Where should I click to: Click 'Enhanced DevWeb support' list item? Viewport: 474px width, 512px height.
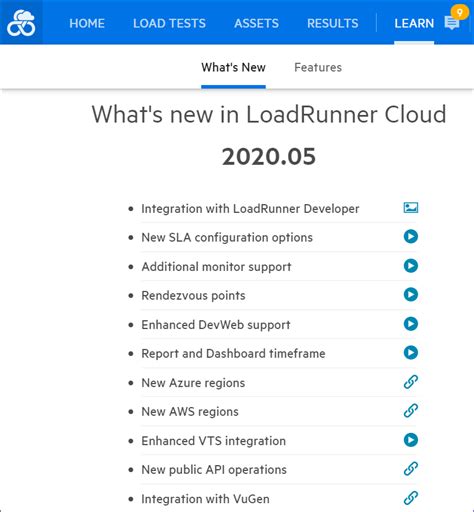[216, 325]
